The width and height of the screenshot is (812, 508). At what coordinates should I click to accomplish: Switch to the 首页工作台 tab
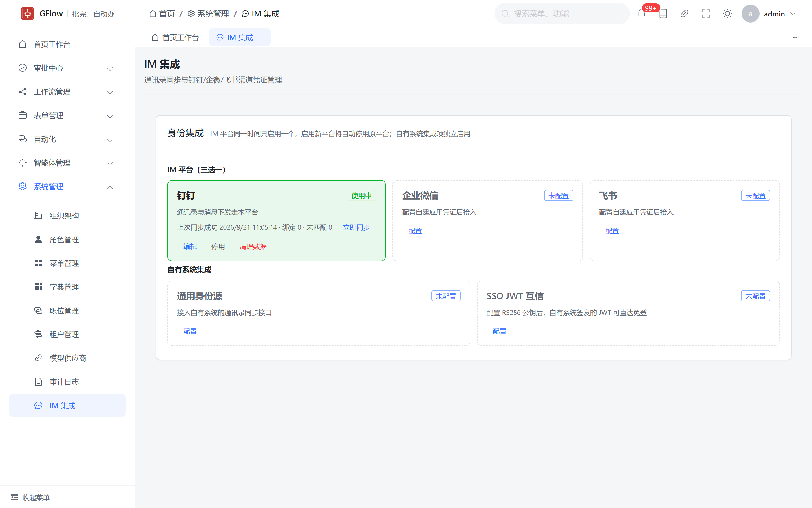point(175,37)
